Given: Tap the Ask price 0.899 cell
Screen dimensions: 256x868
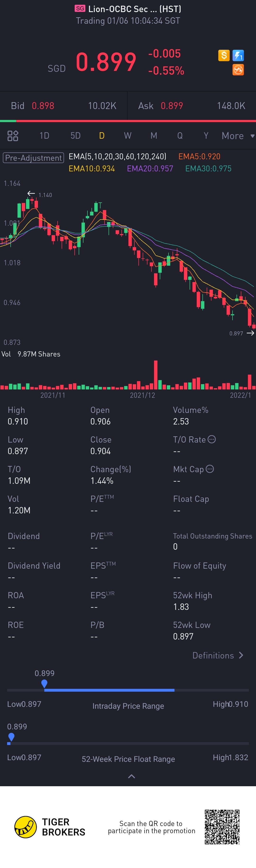Looking at the screenshot, I should click(172, 106).
